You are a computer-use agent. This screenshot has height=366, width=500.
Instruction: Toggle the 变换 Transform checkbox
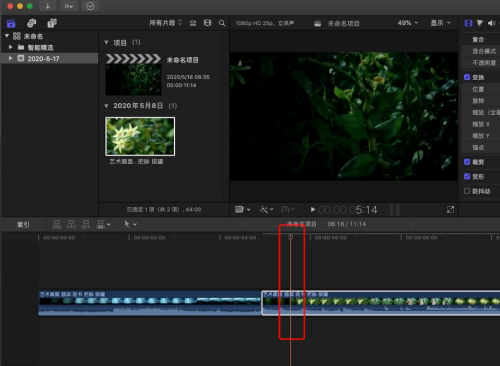tap(467, 77)
